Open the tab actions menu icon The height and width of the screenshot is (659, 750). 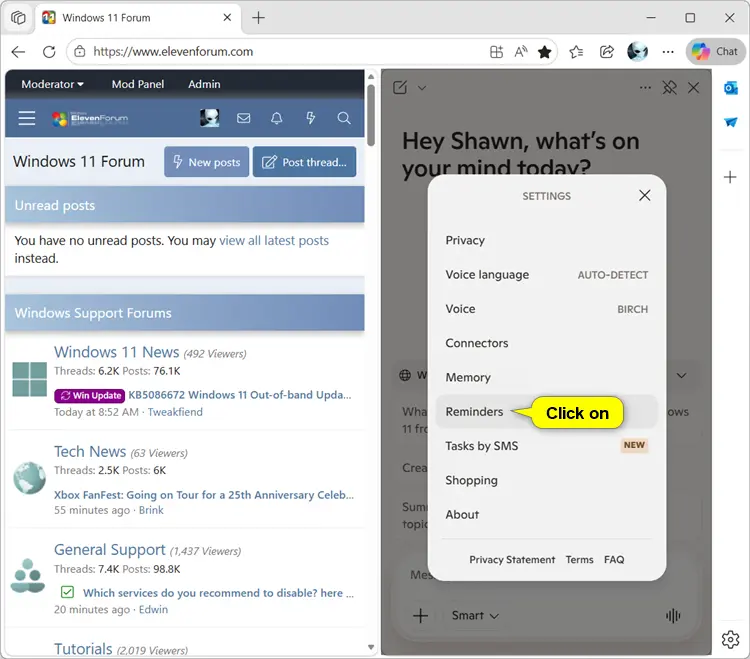18,18
